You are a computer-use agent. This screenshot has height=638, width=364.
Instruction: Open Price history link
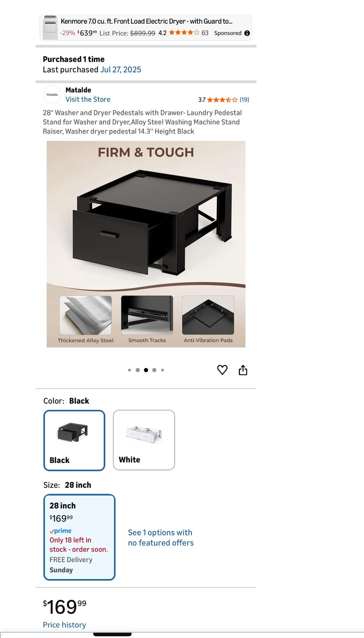click(64, 625)
